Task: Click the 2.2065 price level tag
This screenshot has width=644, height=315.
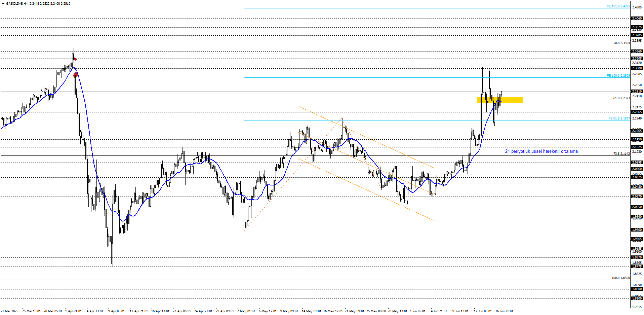Action: 637,112
